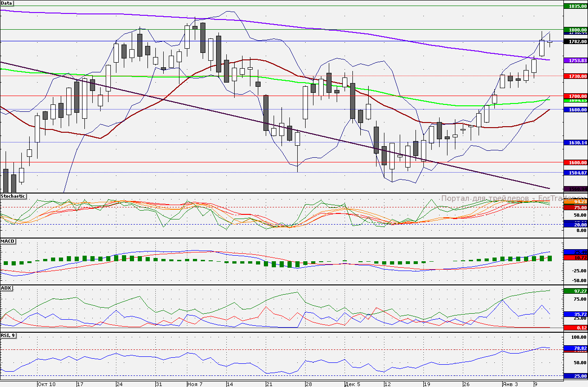This screenshot has width=588, height=387.
Task: Click the purple 1753.83 moving average tag
Action: [575, 61]
